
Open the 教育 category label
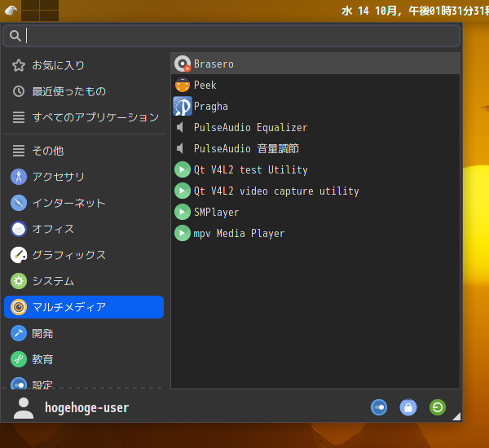[x=42, y=359]
